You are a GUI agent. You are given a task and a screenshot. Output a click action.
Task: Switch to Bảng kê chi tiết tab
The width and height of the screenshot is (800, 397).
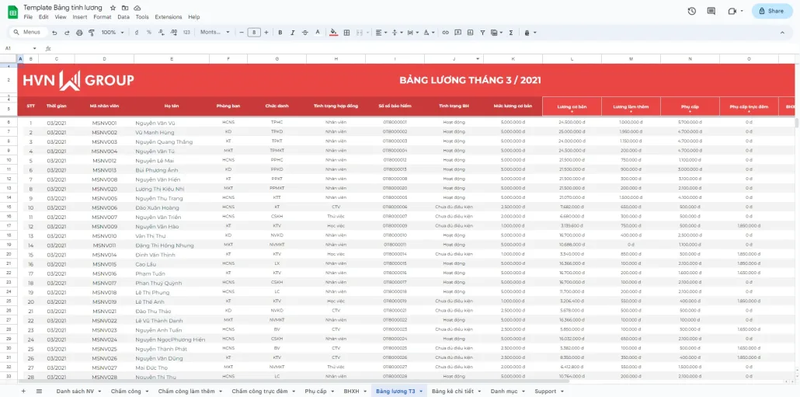(456, 391)
